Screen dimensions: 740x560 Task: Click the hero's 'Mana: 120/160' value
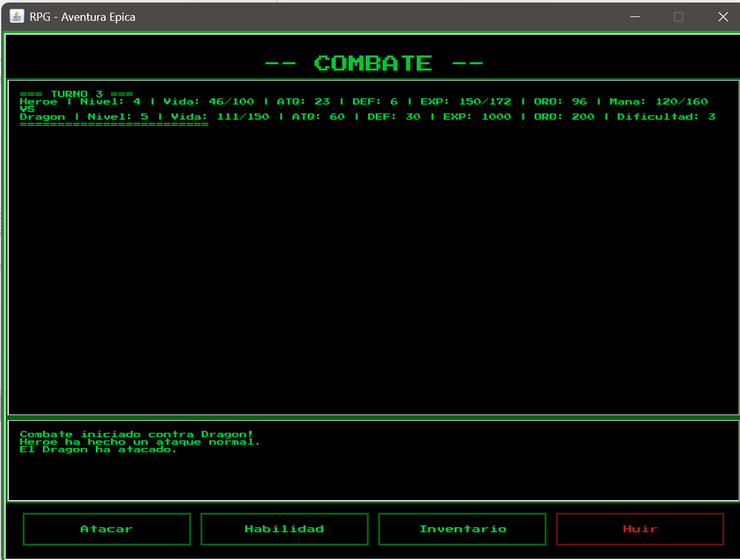click(x=659, y=101)
